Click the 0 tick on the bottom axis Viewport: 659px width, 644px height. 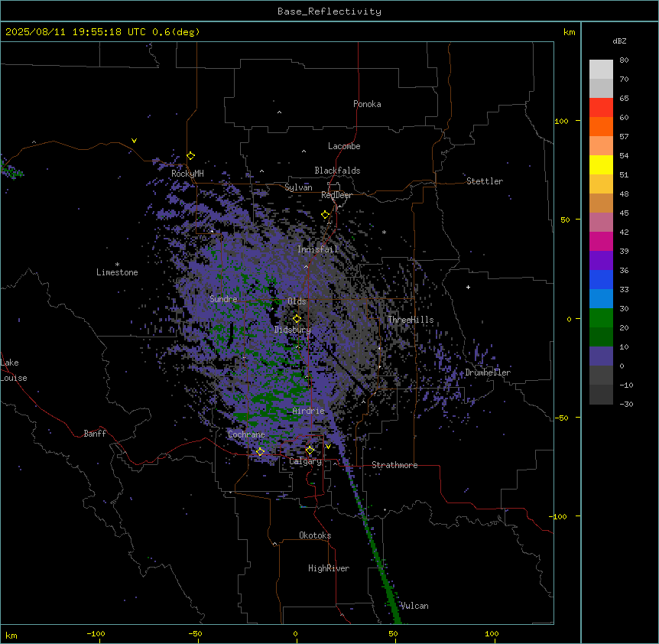(x=295, y=633)
